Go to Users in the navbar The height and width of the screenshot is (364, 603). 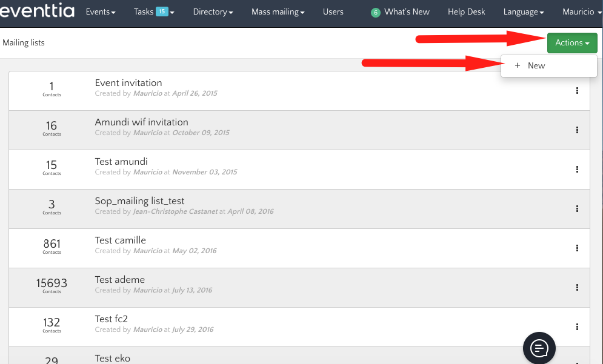pos(333,12)
